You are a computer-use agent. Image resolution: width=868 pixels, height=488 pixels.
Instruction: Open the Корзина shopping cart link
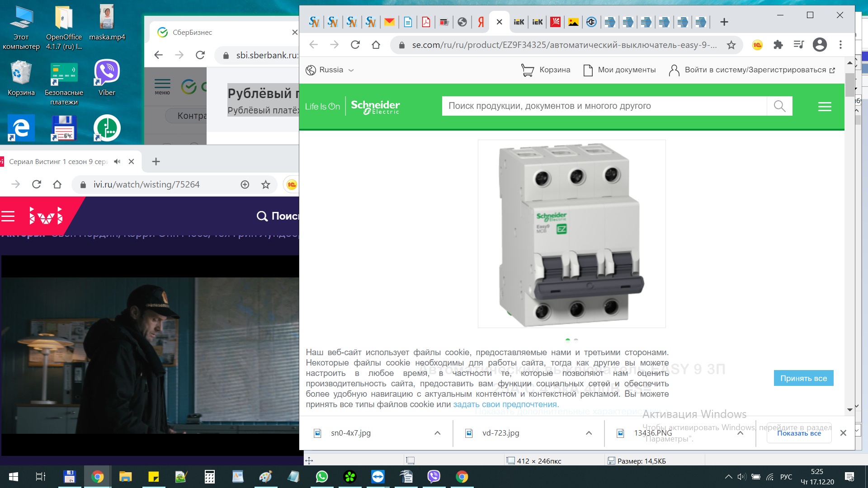[546, 70]
